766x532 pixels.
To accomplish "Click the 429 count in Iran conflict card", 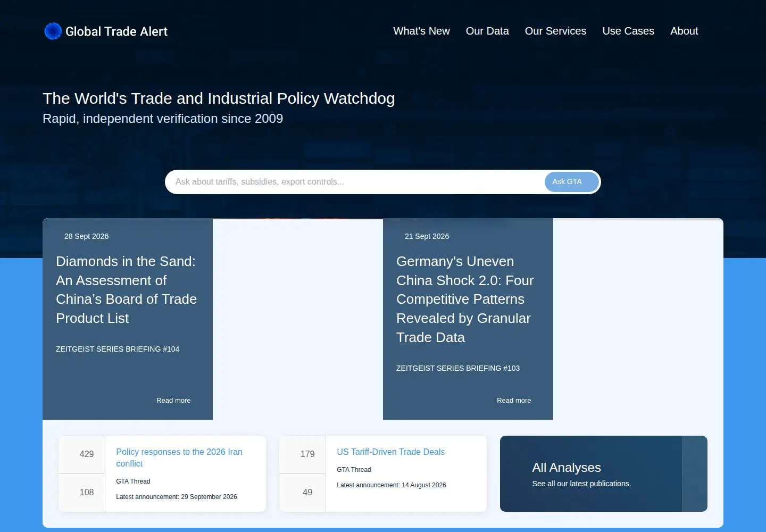I will pyautogui.click(x=87, y=454).
